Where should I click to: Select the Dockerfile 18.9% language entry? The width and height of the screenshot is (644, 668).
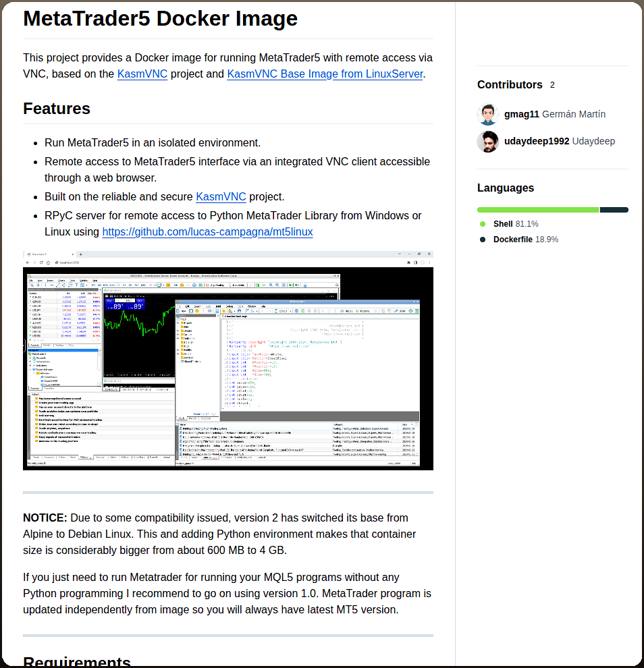[x=525, y=240]
